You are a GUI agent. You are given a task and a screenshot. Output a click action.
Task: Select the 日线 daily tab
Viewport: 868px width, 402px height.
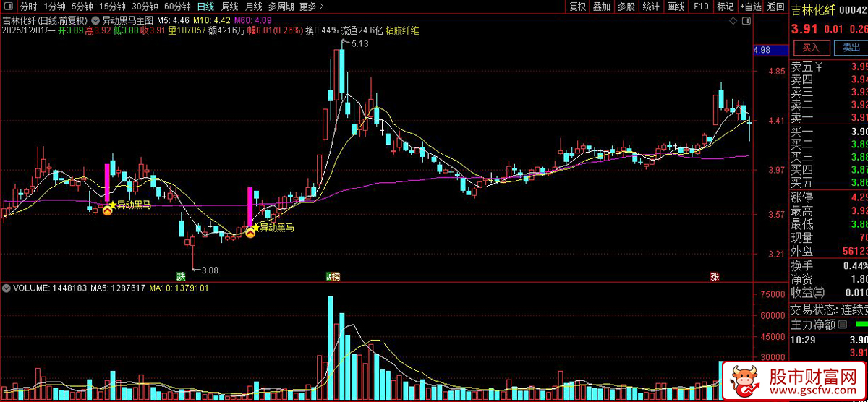click(x=205, y=7)
